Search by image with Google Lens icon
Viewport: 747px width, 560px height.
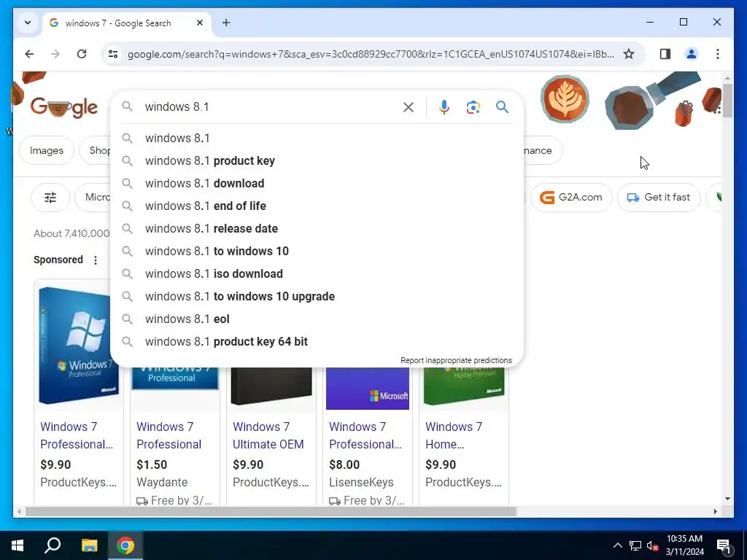pyautogui.click(x=473, y=107)
